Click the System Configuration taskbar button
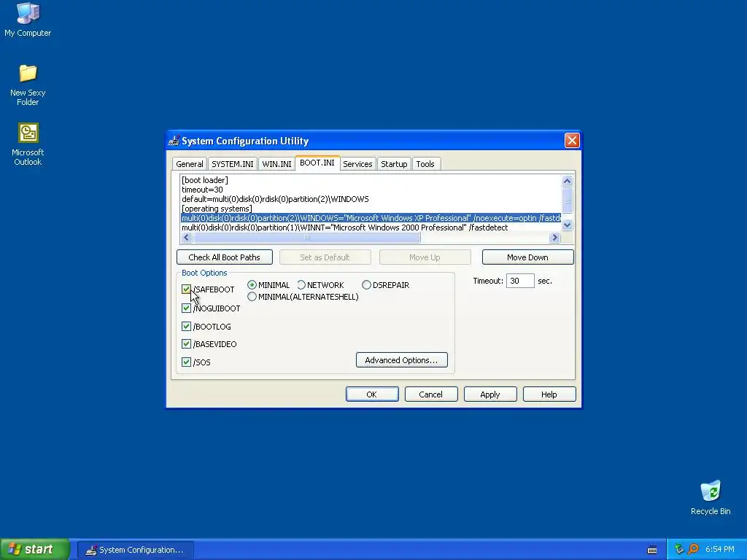Image resolution: width=747 pixels, height=560 pixels. (x=135, y=550)
